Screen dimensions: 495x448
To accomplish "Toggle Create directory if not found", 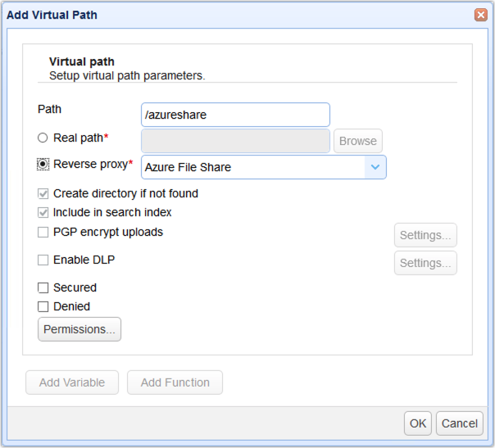I will [x=43, y=194].
